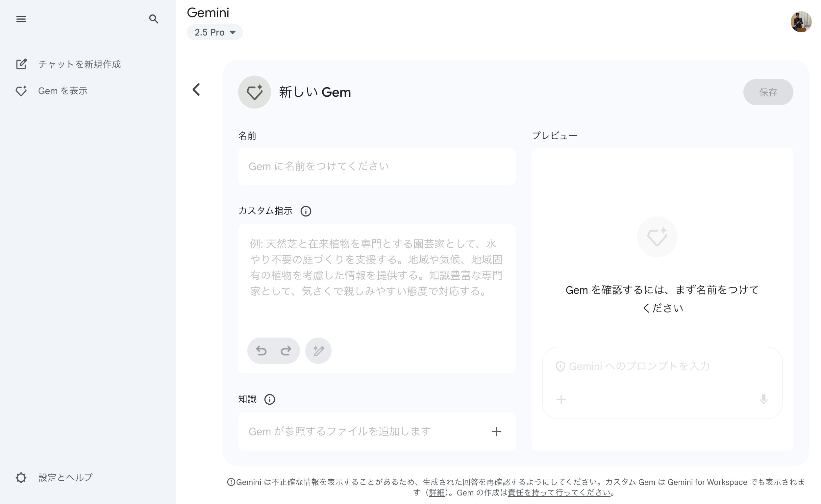
Task: Focus the Gem name input field
Action: (x=377, y=166)
